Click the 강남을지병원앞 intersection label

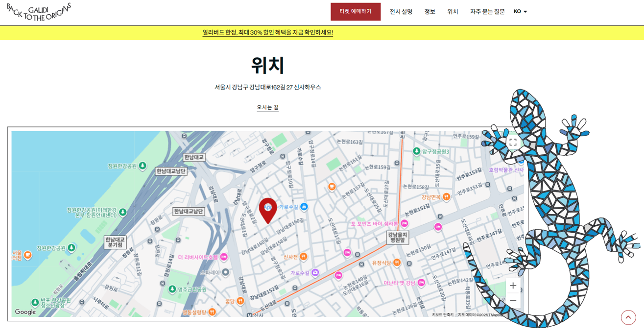coord(398,238)
